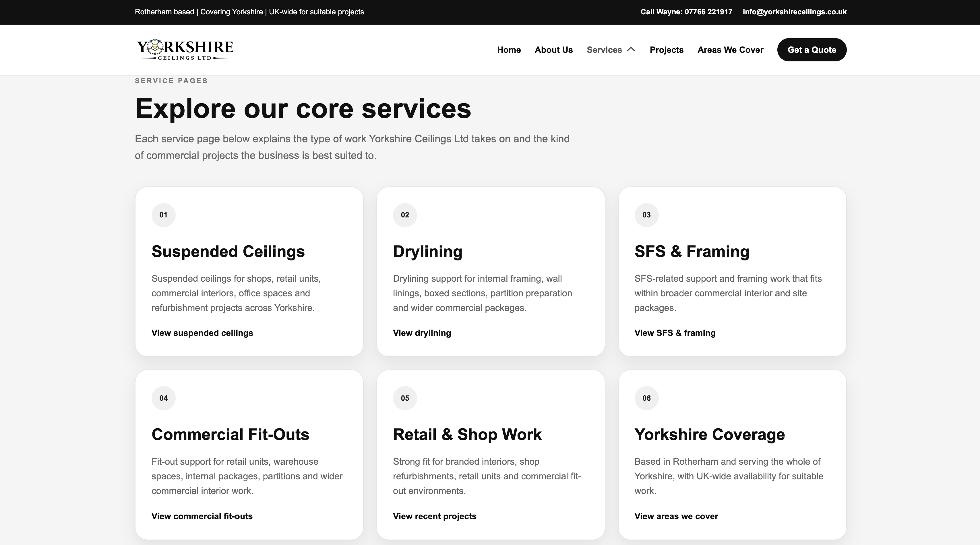This screenshot has height=545, width=980.
Task: Click the SFS-related support and framing description
Action: click(728, 293)
